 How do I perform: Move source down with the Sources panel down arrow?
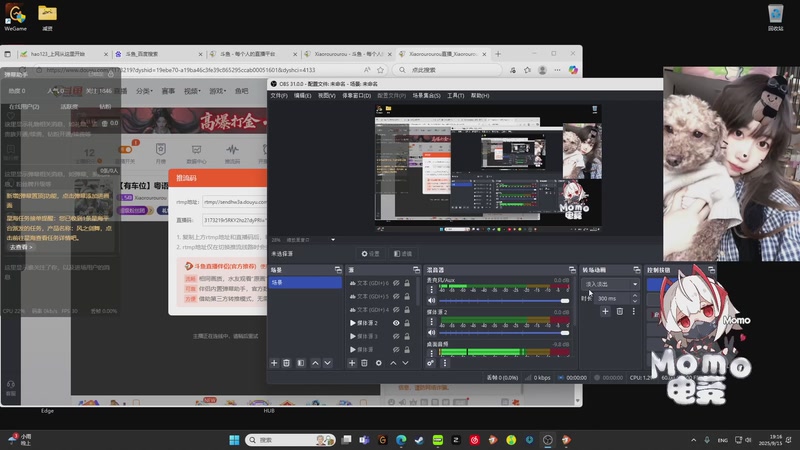(405, 363)
